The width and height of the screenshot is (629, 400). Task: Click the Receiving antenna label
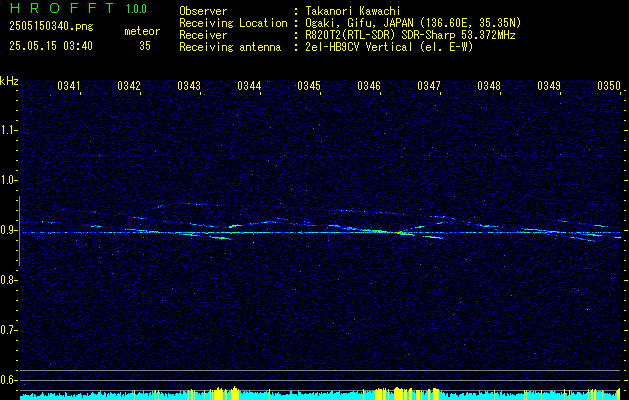click(x=230, y=47)
